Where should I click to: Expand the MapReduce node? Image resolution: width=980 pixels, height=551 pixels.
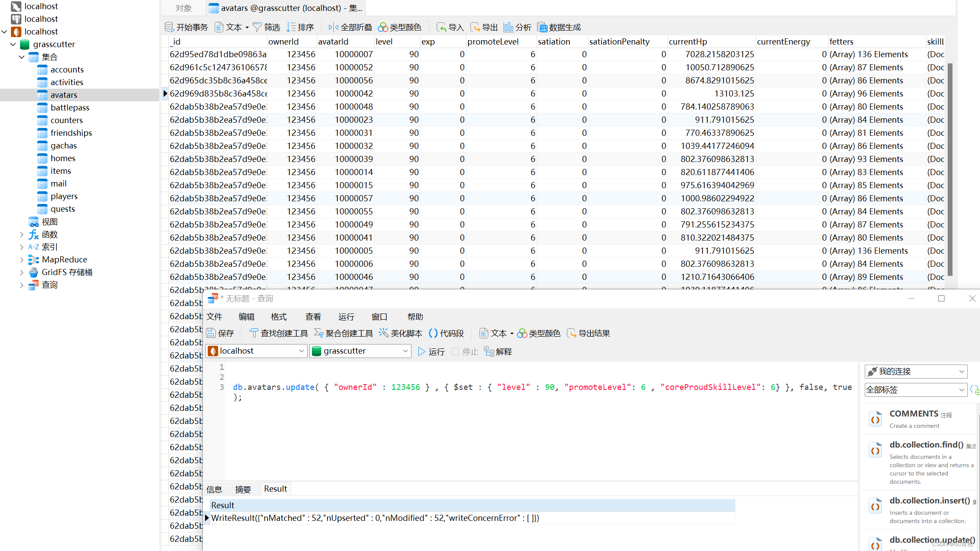click(x=22, y=260)
